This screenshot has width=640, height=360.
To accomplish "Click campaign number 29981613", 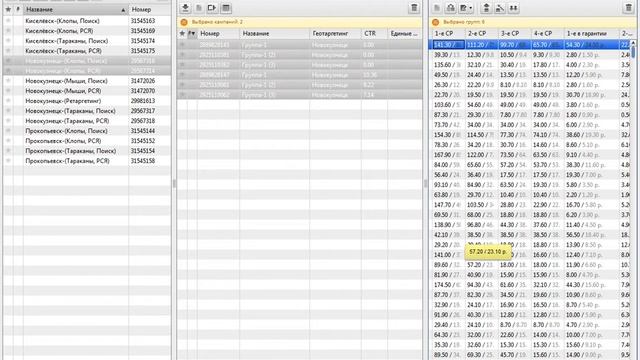I will (143, 101).
